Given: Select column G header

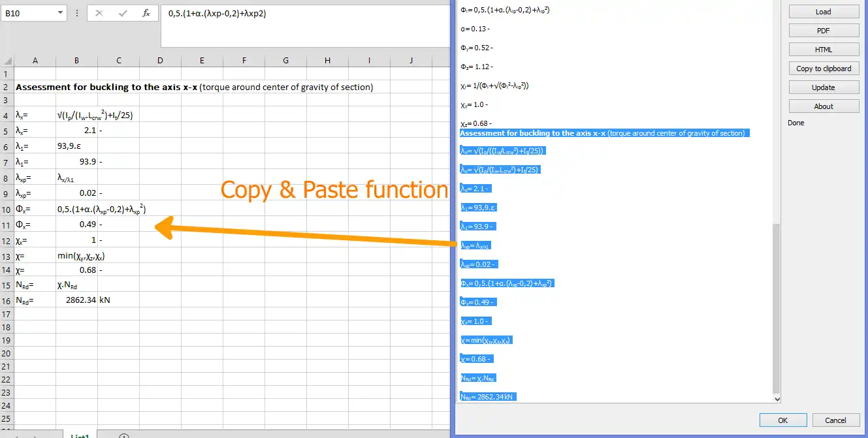Looking at the screenshot, I should (x=285, y=61).
